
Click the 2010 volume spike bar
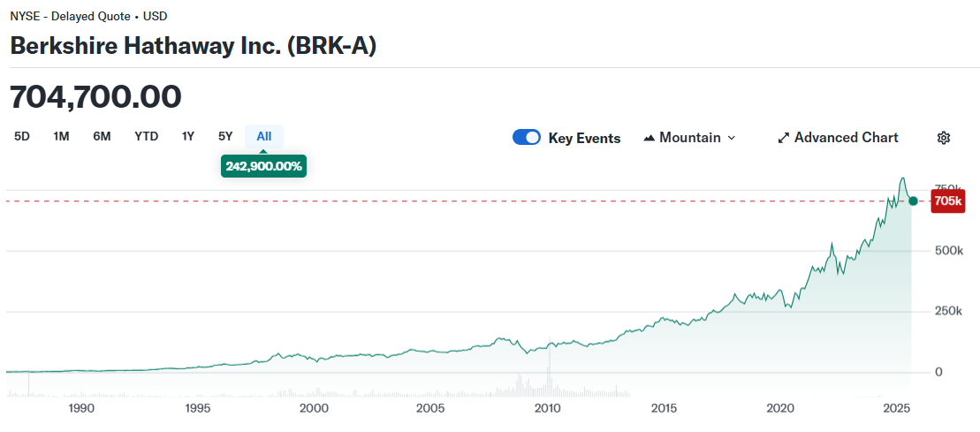(x=549, y=369)
